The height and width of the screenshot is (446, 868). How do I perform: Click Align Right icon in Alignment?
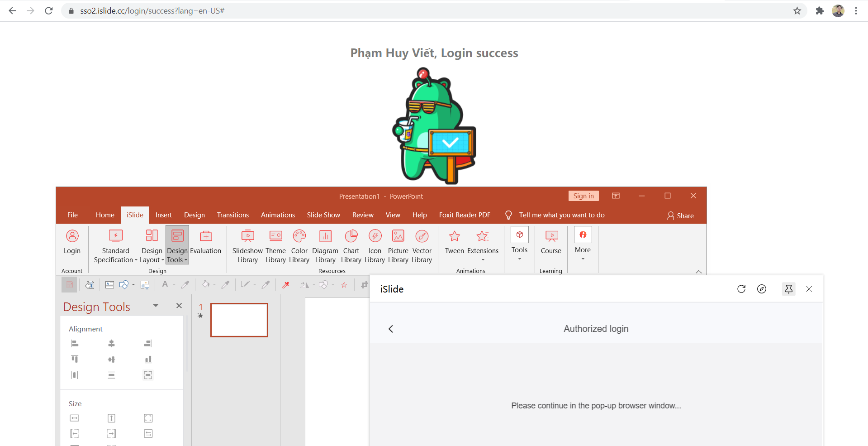pyautogui.click(x=148, y=344)
